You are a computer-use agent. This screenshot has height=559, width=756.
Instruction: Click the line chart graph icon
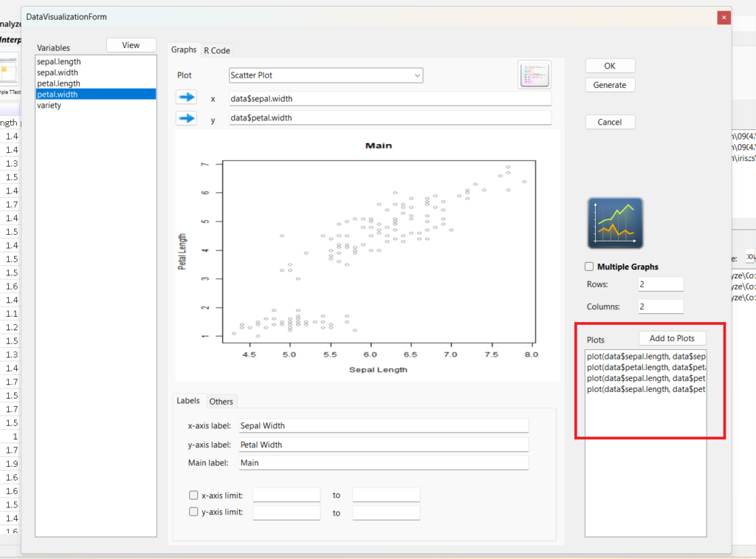(x=615, y=222)
